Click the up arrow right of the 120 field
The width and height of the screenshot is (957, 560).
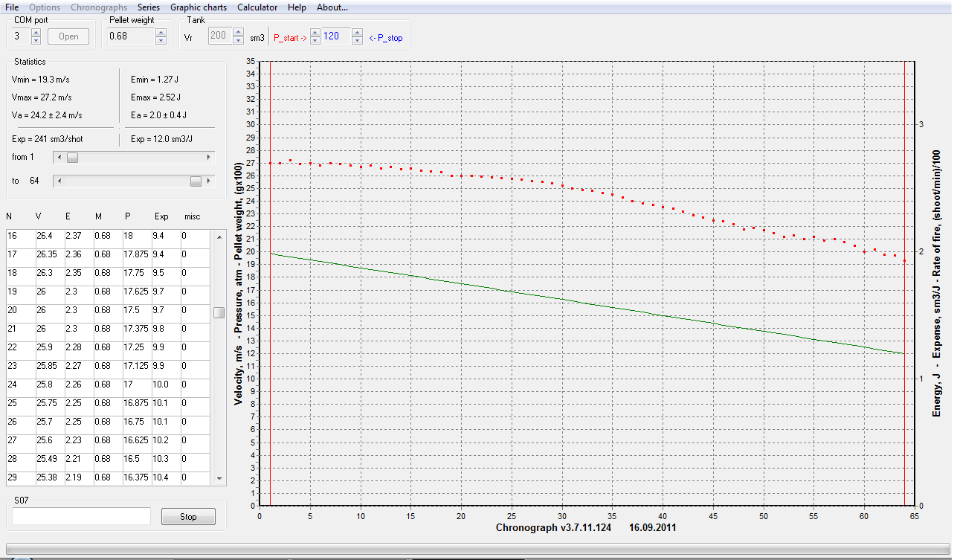357,33
